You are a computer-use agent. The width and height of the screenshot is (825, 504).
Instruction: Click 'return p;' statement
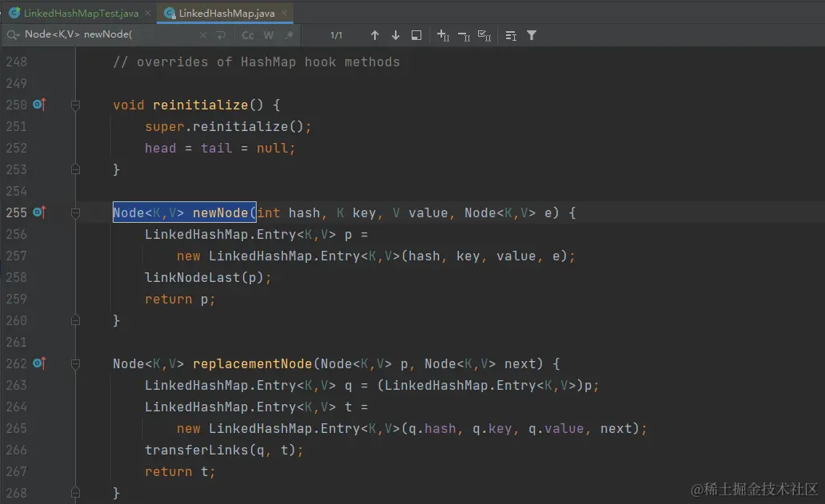point(180,299)
